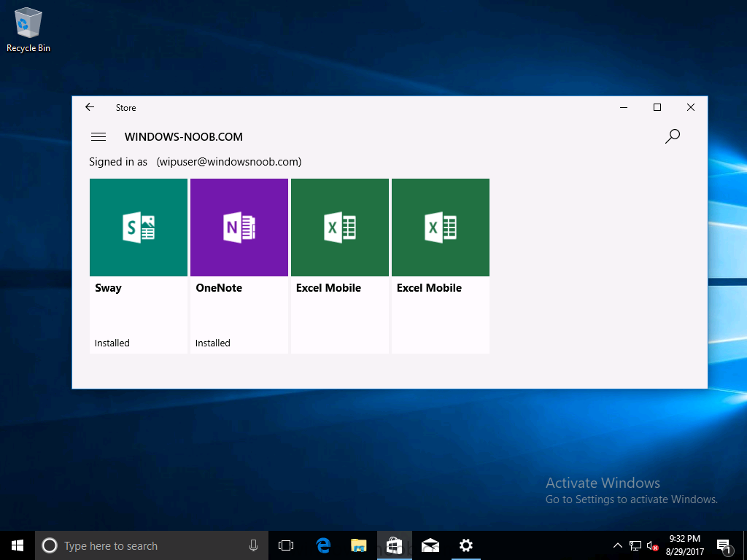
Task: Click the Installed status under Sway
Action: (x=112, y=343)
